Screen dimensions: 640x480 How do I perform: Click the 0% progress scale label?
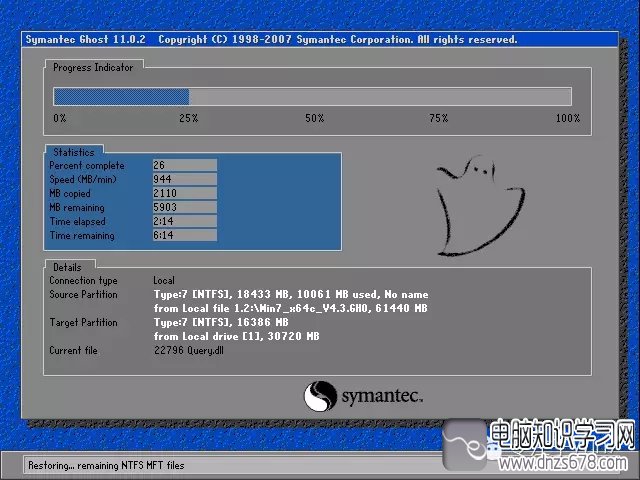click(60, 118)
